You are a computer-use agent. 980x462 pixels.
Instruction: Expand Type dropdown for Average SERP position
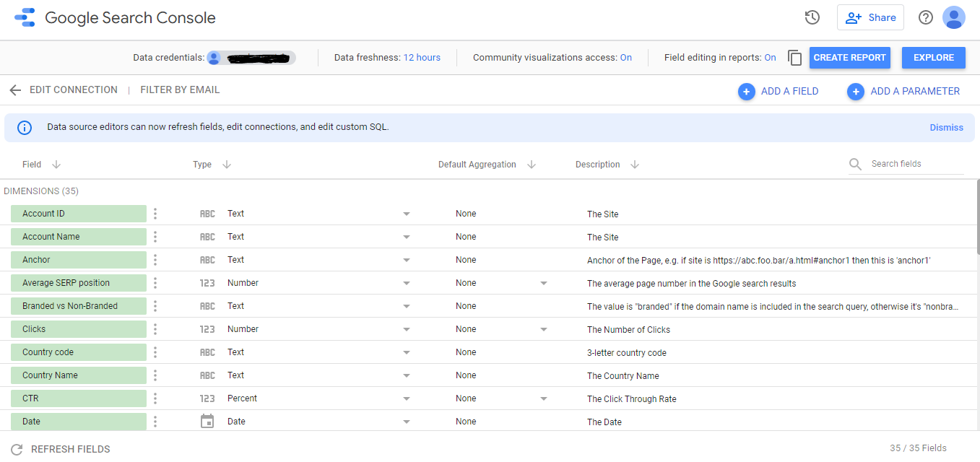pos(407,283)
